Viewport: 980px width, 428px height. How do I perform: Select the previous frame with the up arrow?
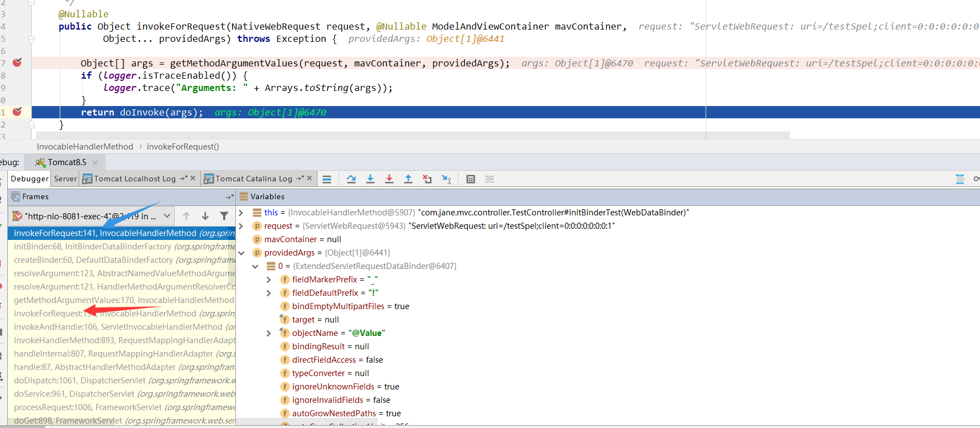click(x=186, y=216)
